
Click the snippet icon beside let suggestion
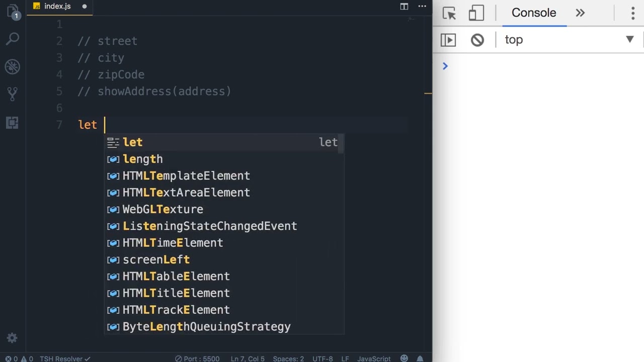point(113,143)
